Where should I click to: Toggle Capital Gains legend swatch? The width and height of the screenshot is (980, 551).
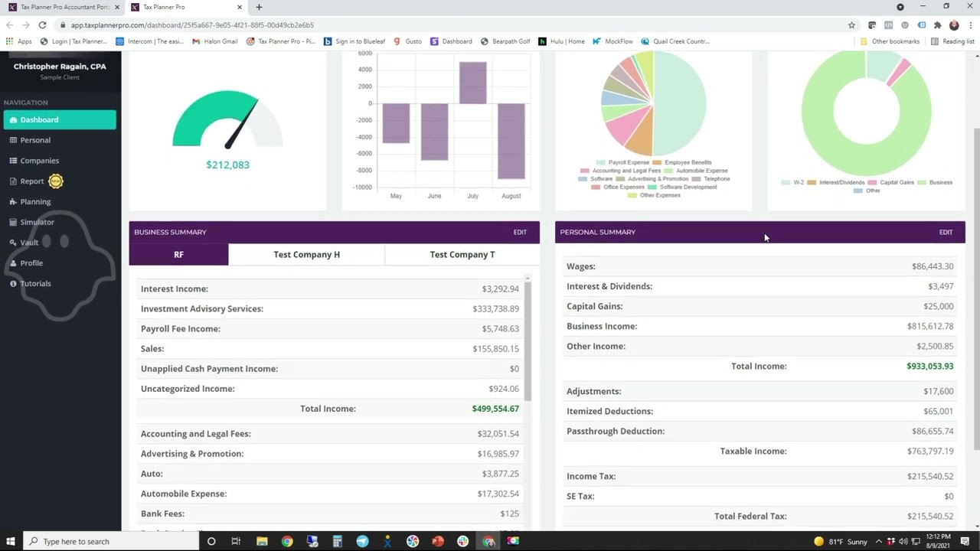click(x=873, y=182)
